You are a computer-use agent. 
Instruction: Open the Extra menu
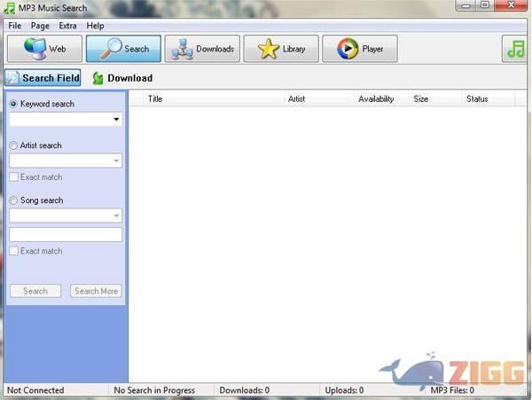point(67,26)
